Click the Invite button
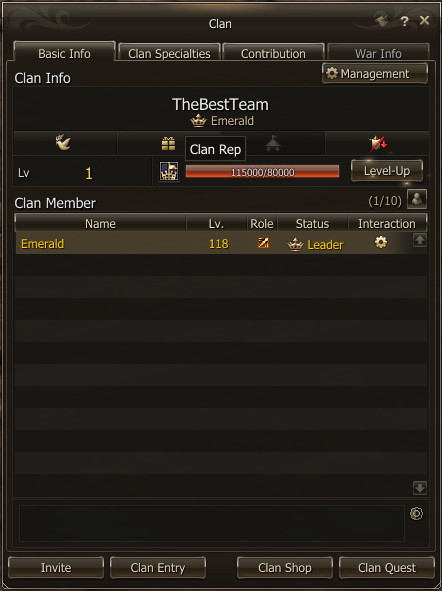This screenshot has height=591, width=442. pos(56,568)
